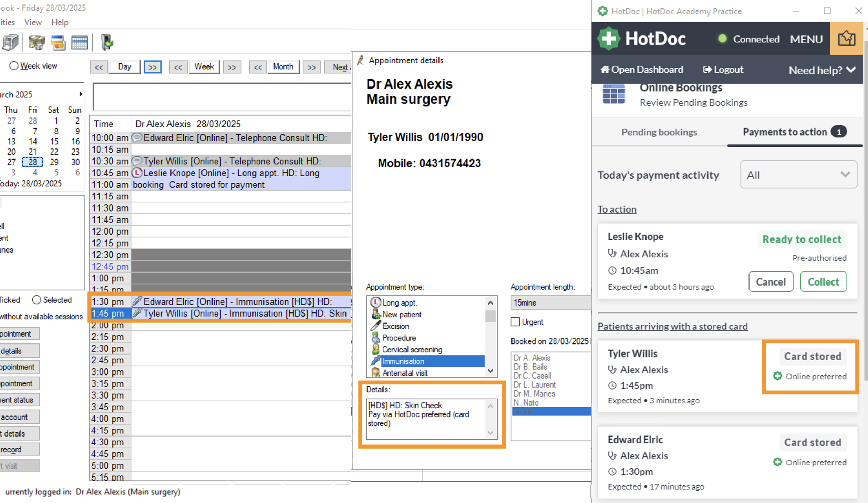
Task: Open Edward Elric stored card entry
Action: (x=727, y=462)
